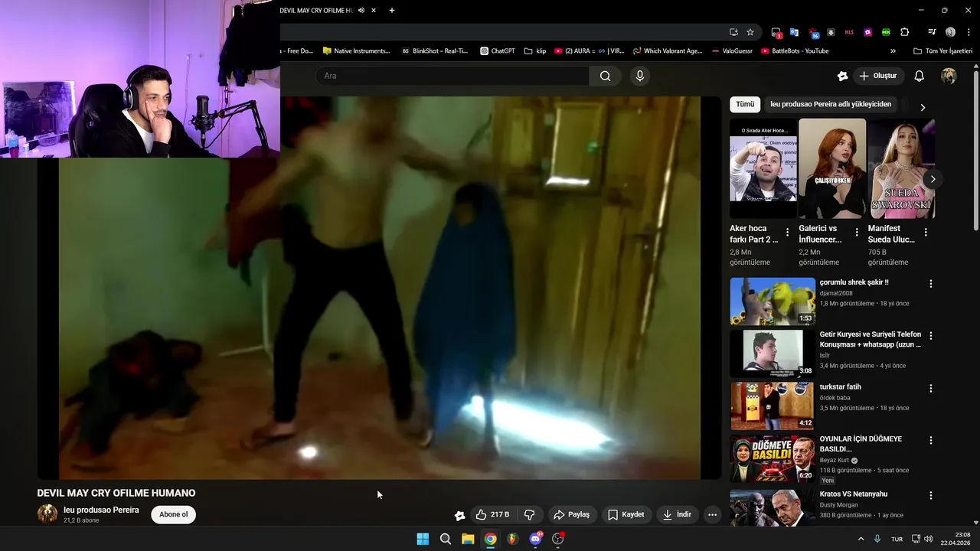Open options menu for Galerici vs İnfluencer short
Screen dimensions: 980x551
click(x=857, y=232)
